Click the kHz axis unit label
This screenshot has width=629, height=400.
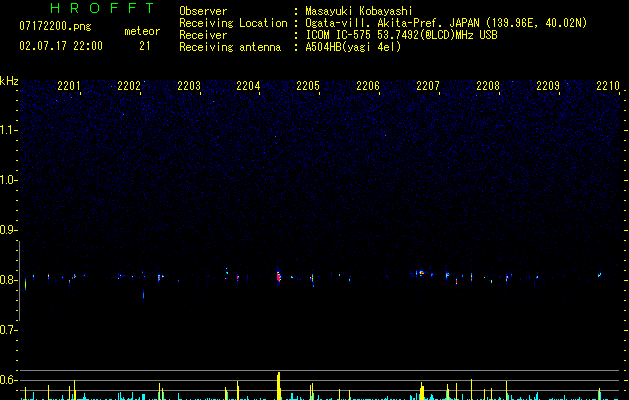(9, 81)
